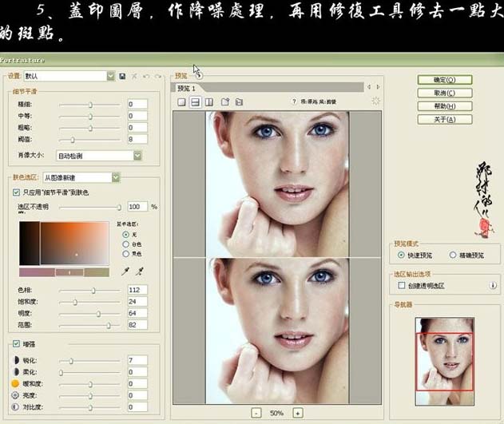504x424 pixels.
Task: Choose the 快速预览 preview mode
Action: [401, 255]
